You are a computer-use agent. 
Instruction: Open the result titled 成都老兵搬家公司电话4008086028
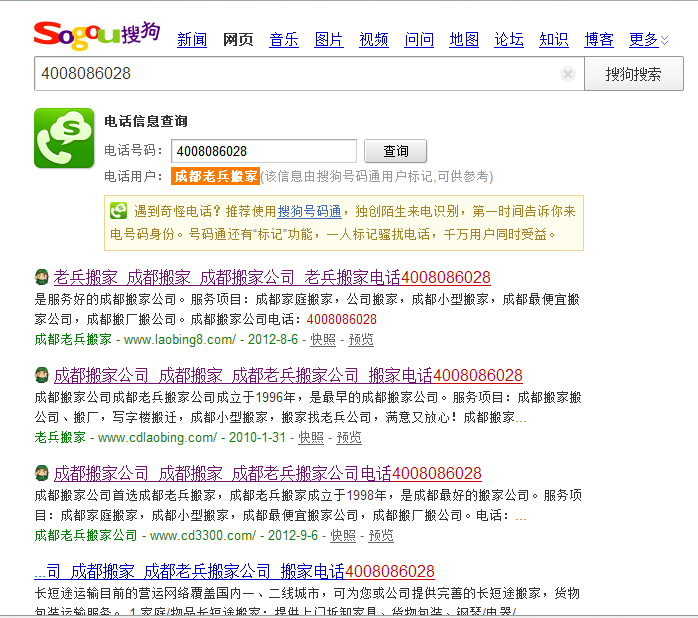pyautogui.click(x=268, y=473)
